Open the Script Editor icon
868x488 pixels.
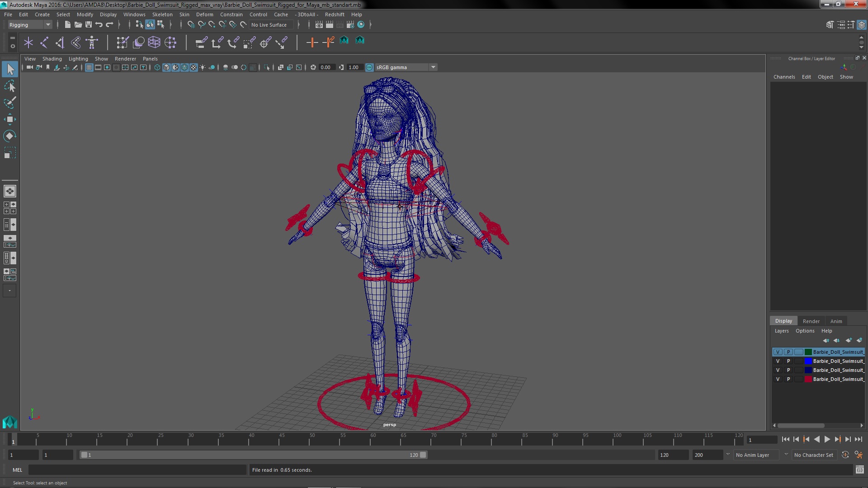pos(859,470)
